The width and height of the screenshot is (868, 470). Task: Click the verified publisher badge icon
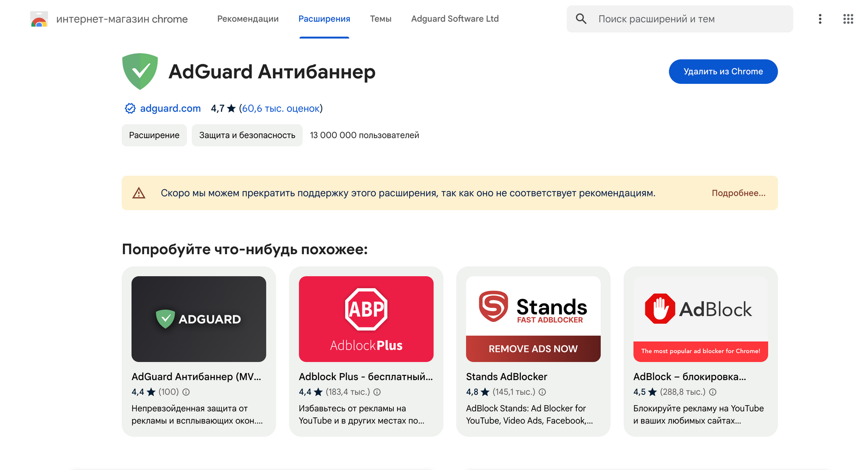130,108
